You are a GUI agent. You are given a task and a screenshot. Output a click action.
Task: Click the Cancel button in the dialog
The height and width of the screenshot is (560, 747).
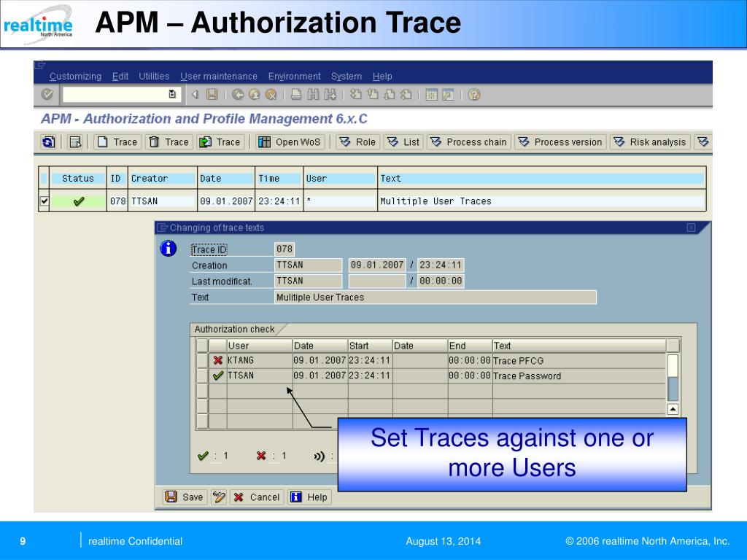(x=257, y=497)
